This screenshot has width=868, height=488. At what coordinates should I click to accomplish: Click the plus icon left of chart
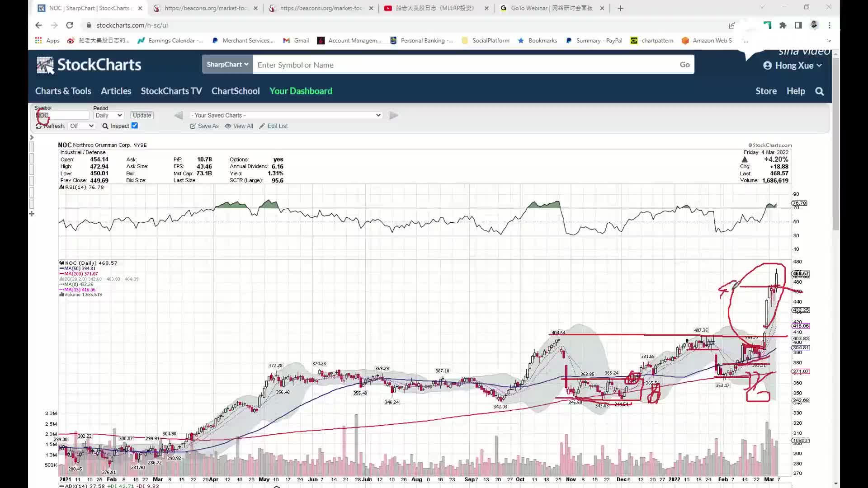pyautogui.click(x=32, y=214)
